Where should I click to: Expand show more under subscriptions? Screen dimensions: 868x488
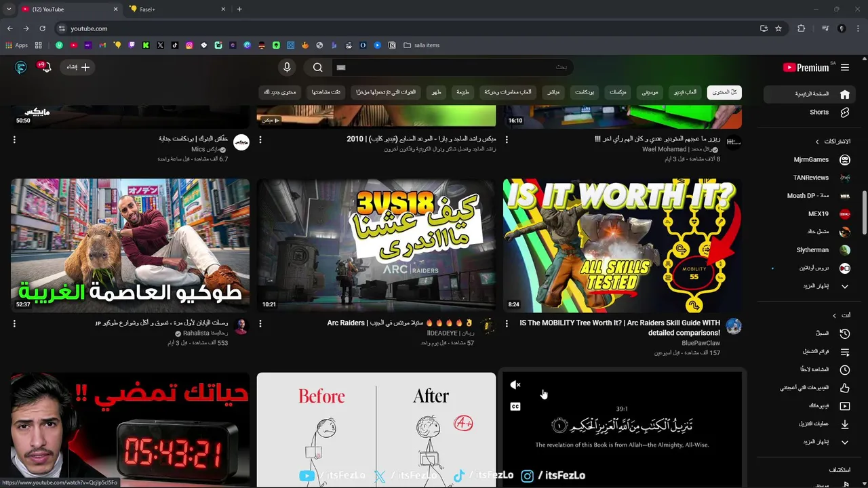(808, 286)
